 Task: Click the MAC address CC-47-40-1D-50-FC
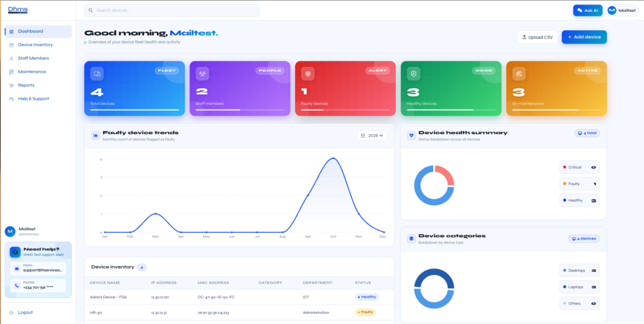[x=216, y=297]
